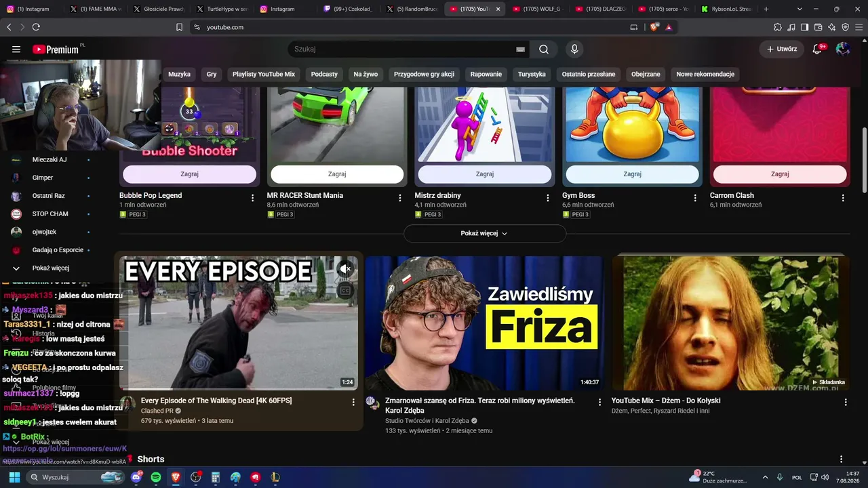The image size is (868, 488).
Task: Click the magnifier search button
Action: (544, 49)
